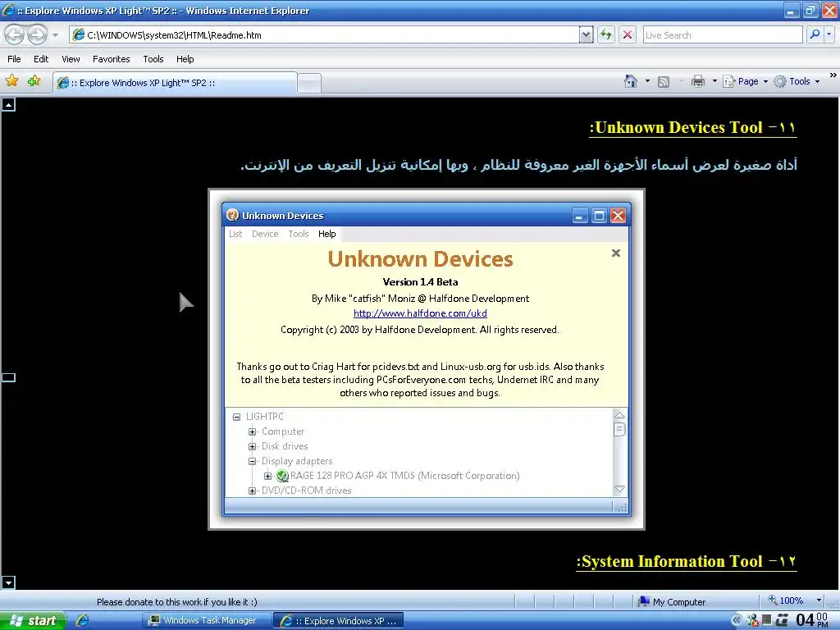This screenshot has width=840, height=630.
Task: Click Explore Windows XP taskbar button
Action: pos(338,621)
